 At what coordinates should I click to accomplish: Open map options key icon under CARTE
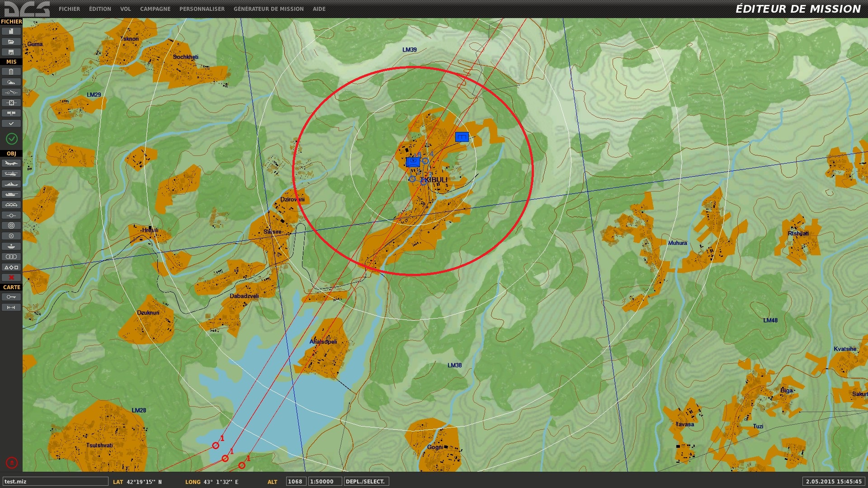pos(11,297)
